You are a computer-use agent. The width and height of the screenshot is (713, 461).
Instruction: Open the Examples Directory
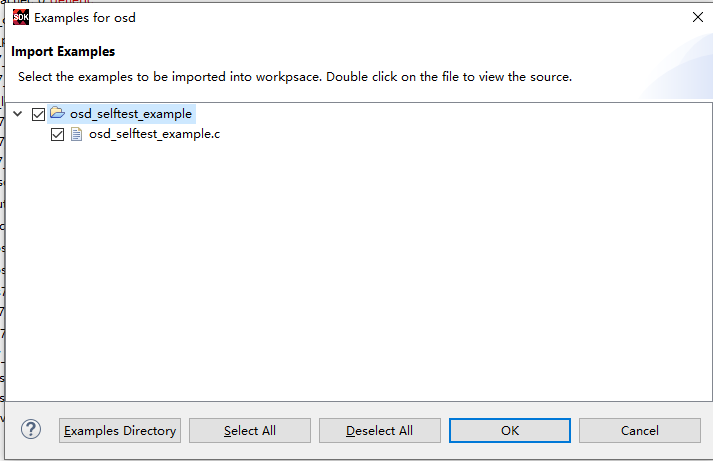(120, 431)
